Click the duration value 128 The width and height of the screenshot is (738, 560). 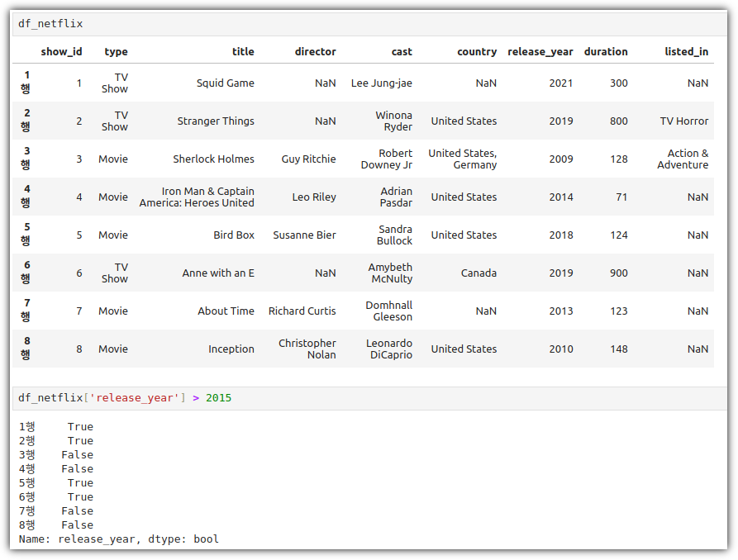pyautogui.click(x=619, y=159)
